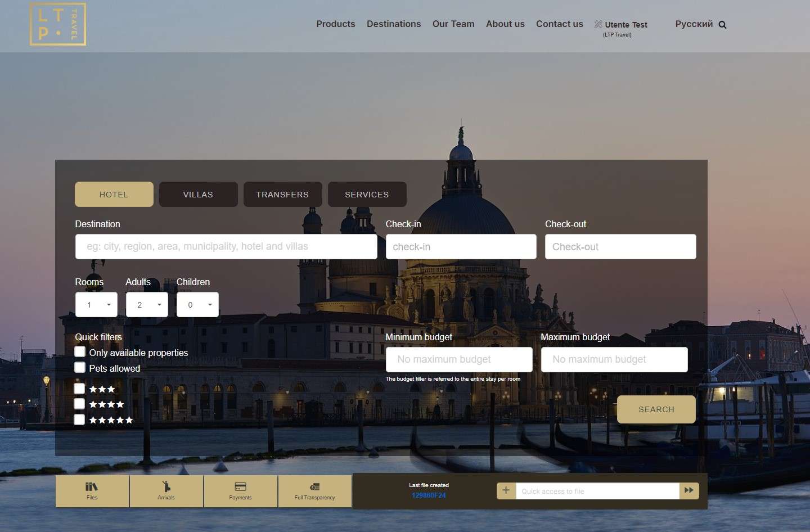Open the Rooms dropdown
810x532 pixels.
coord(96,304)
